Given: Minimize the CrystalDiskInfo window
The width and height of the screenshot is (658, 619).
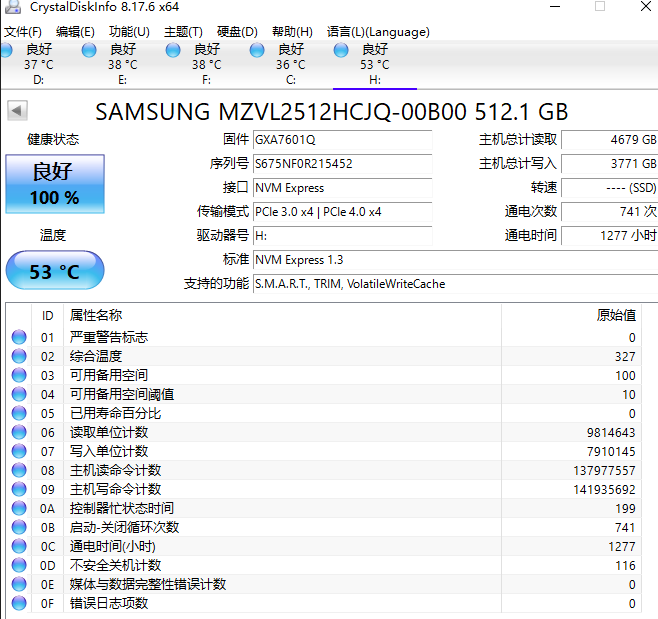Looking at the screenshot, I should coord(555,6).
